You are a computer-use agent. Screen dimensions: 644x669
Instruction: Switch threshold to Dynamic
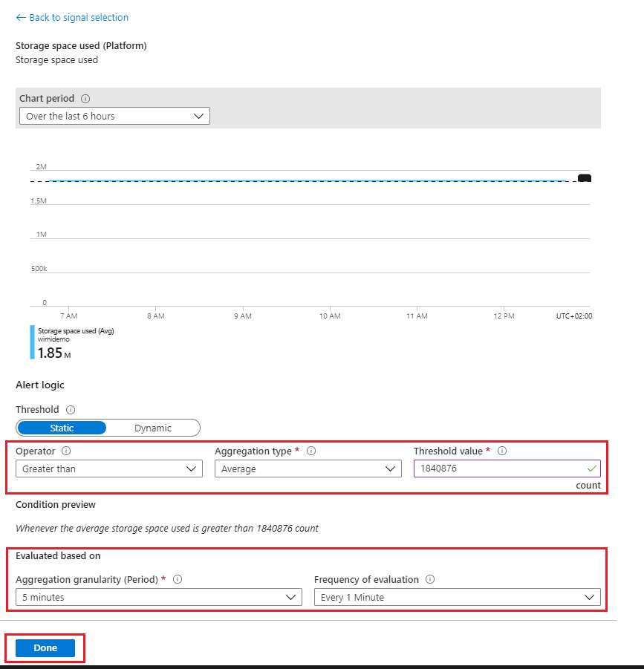tap(153, 428)
